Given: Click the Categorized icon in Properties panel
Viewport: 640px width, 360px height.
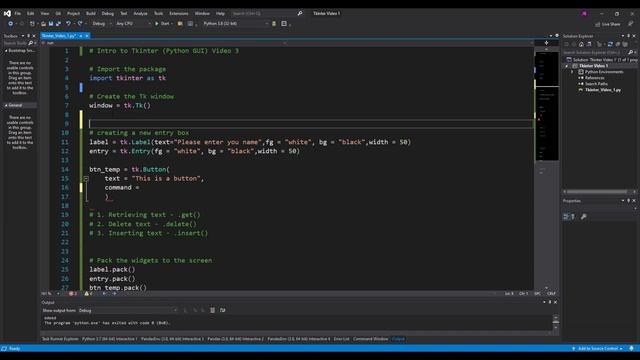Looking at the screenshot, I should [566, 217].
